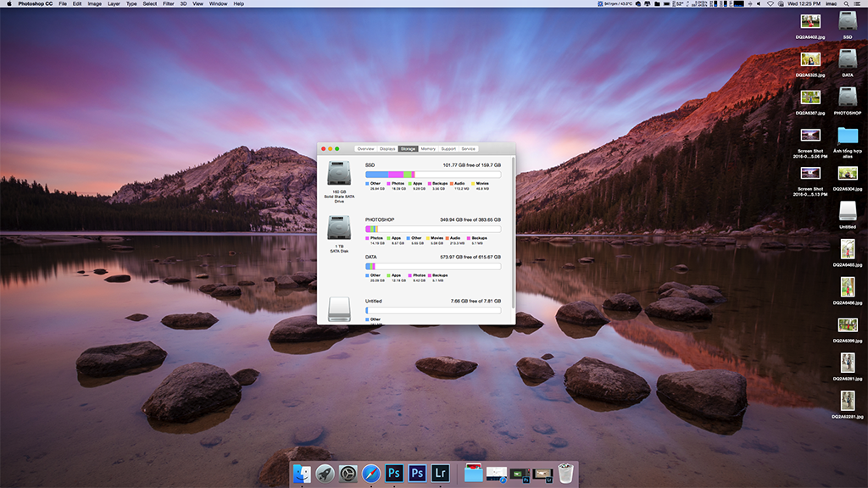The image size is (868, 488).
Task: Open the Trash in the Dock
Action: [x=566, y=473]
